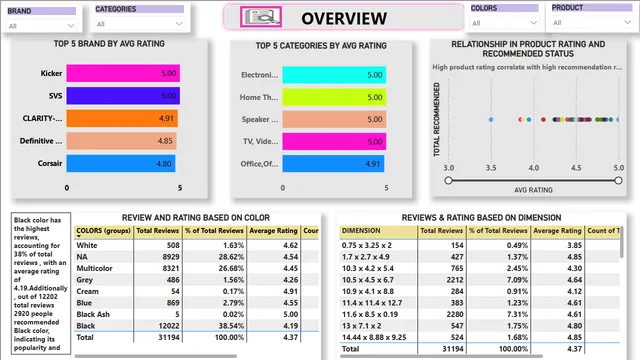Click the right handle of AVG RATING slider
The image size is (640, 360).
point(618,180)
